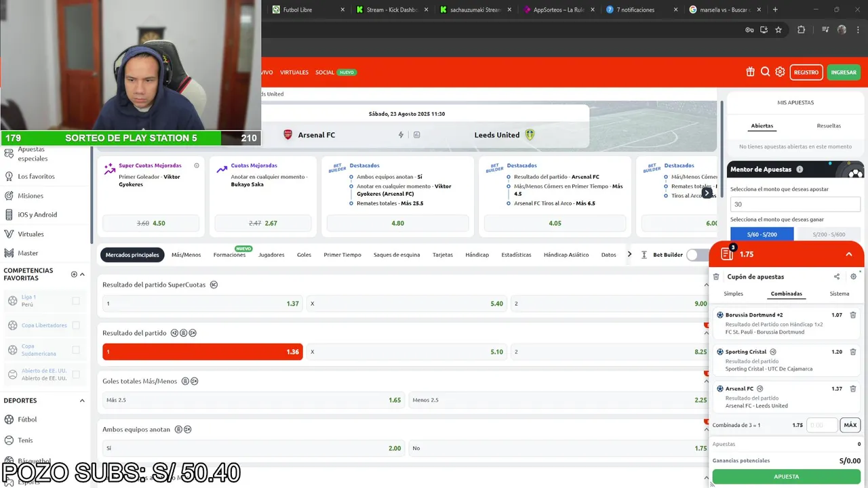868x488 pixels.
Task: Add favorite competition with plus icon
Action: tap(74, 274)
